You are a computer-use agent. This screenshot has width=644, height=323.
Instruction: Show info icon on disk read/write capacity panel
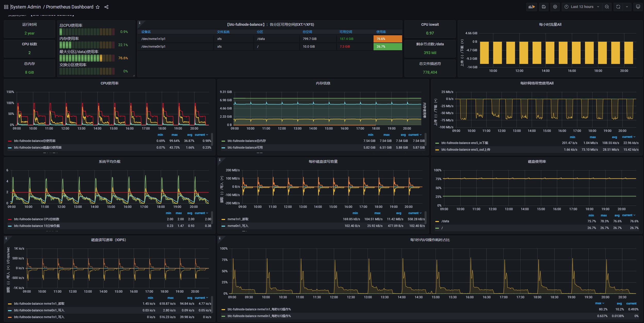pyautogui.click(x=220, y=160)
